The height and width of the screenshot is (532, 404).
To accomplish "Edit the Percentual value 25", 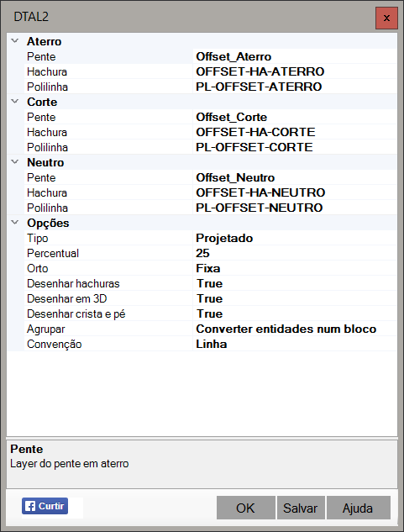I will 295,253.
